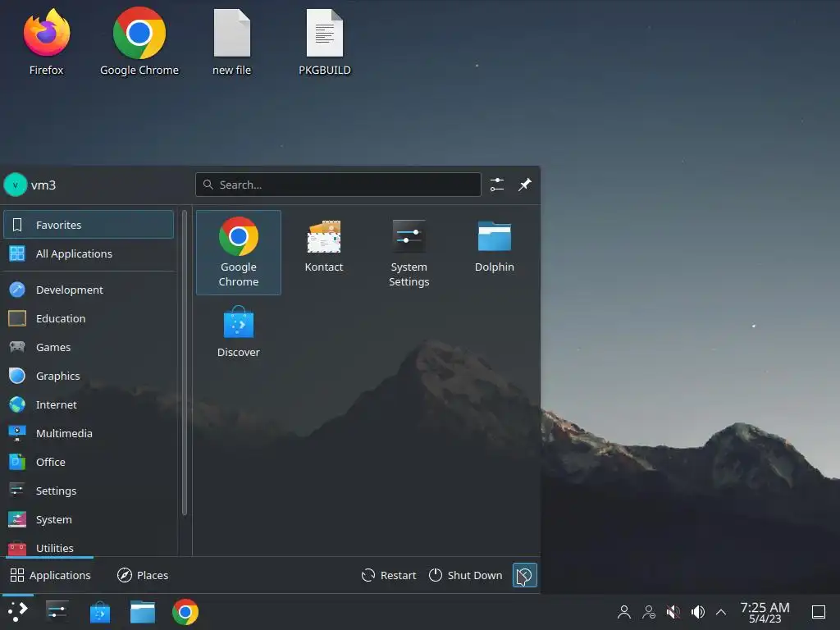Screen dimensions: 840x630
Task: Open the Office category
Action: point(89,463)
